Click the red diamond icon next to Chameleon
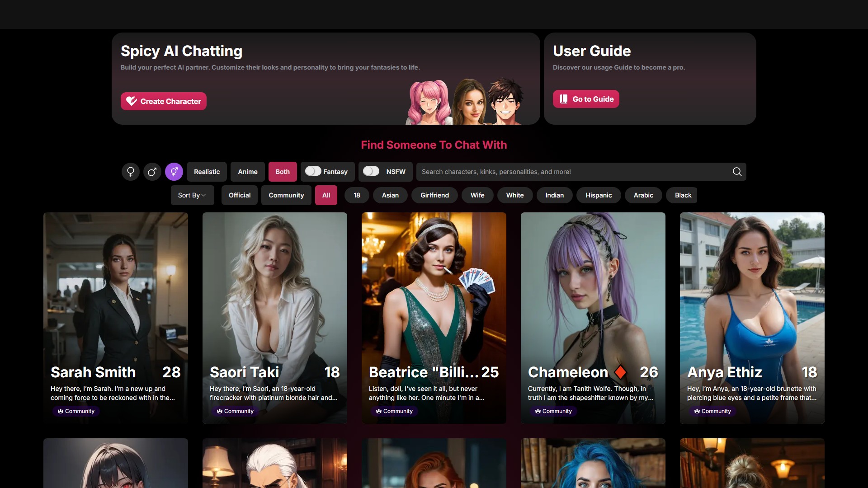 620,372
